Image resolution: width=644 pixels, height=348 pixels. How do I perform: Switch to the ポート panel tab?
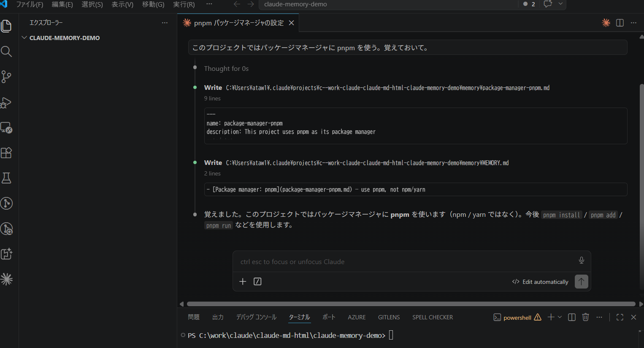[329, 317]
